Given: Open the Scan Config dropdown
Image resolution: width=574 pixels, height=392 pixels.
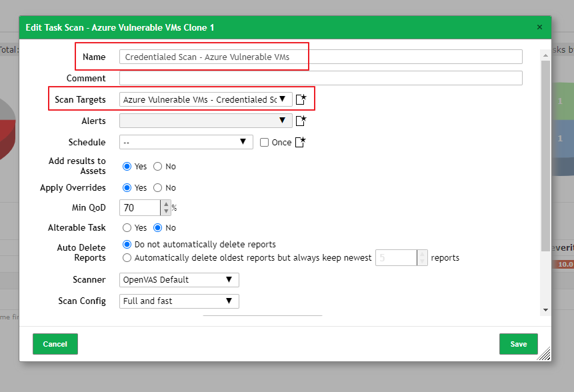Looking at the screenshot, I should point(179,301).
